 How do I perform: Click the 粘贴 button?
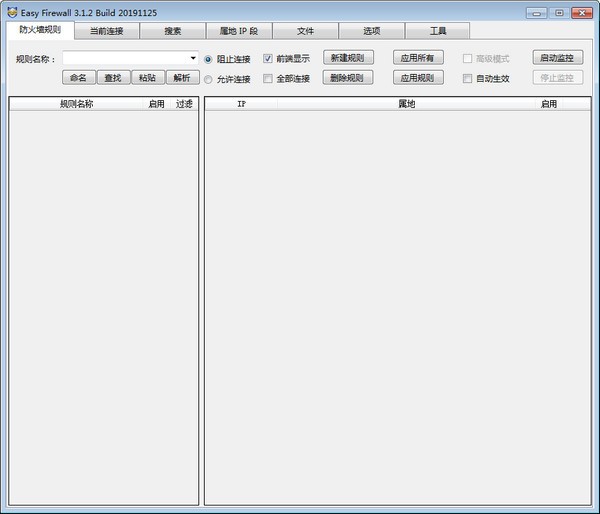148,78
